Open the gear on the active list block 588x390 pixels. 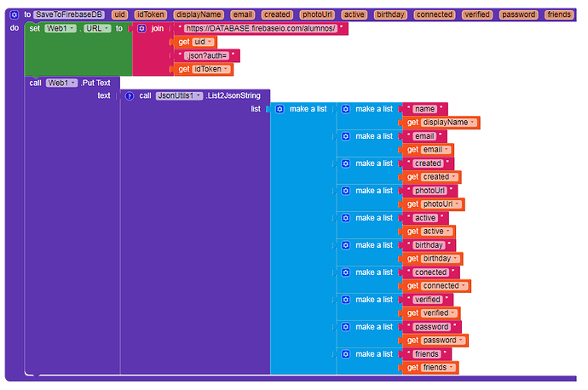coord(346,218)
